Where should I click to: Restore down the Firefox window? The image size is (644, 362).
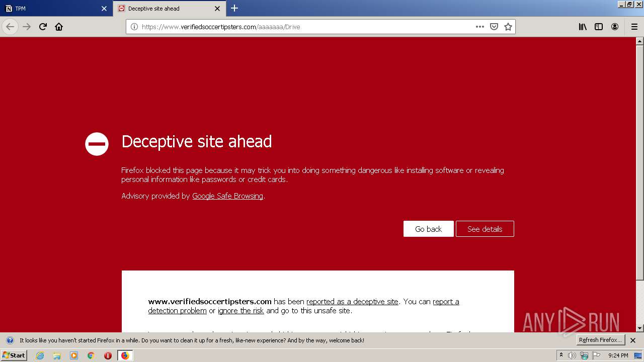point(629,5)
